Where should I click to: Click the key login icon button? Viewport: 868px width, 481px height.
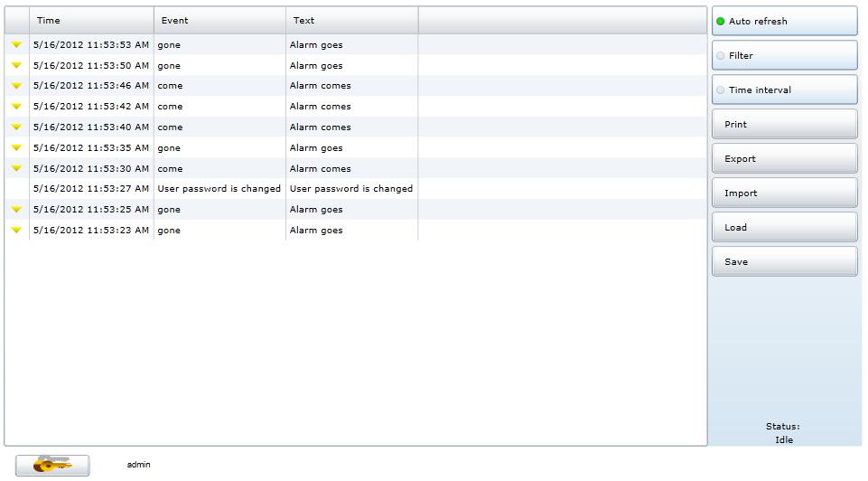point(51,465)
